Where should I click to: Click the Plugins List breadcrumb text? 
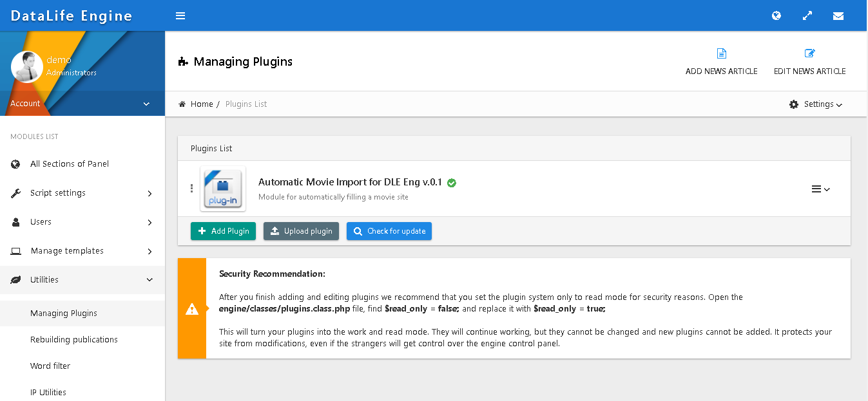tap(246, 104)
